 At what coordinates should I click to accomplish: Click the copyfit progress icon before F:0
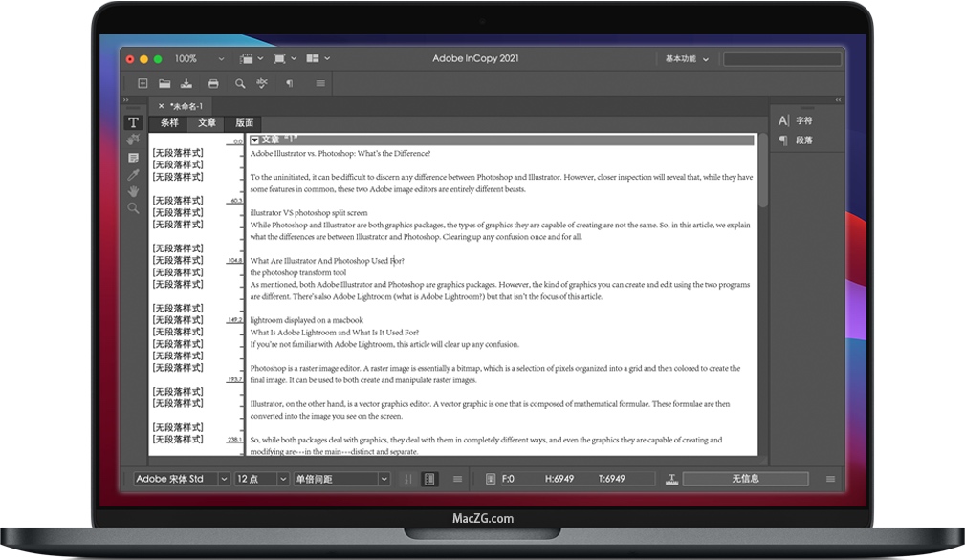(491, 479)
